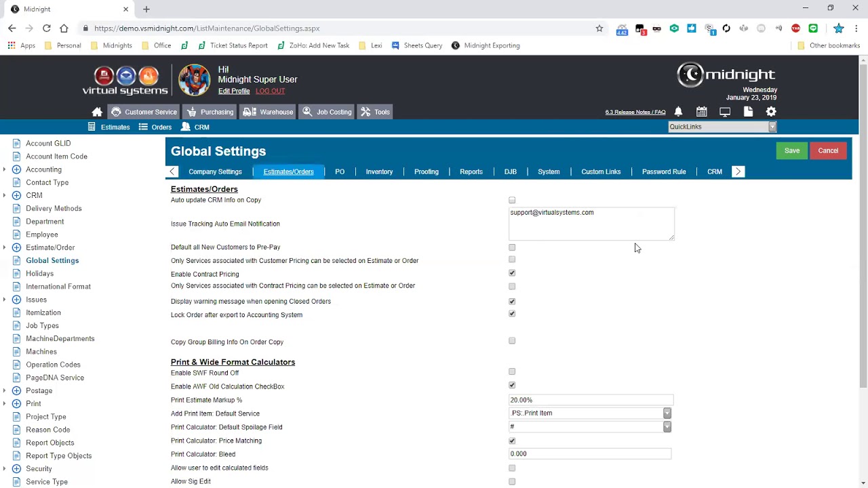Bookmark this page with the star icon
Image resolution: width=868 pixels, height=488 pixels.
[x=599, y=28]
